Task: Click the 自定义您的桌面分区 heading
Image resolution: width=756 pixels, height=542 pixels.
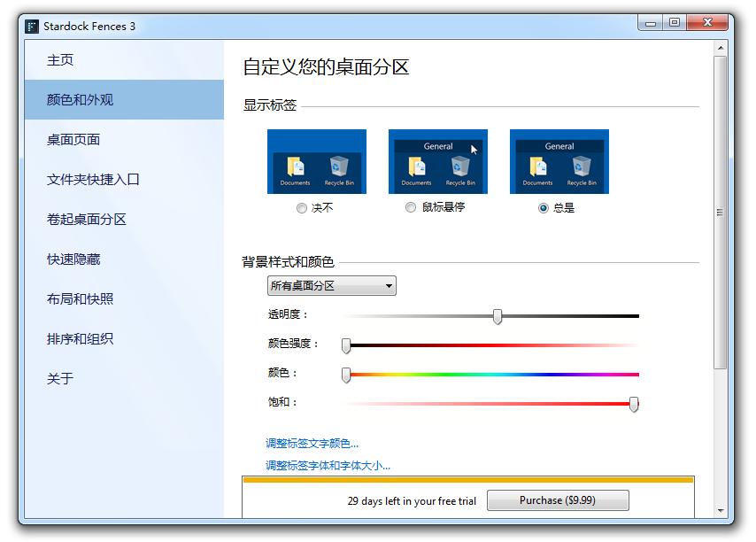Action: [326, 67]
